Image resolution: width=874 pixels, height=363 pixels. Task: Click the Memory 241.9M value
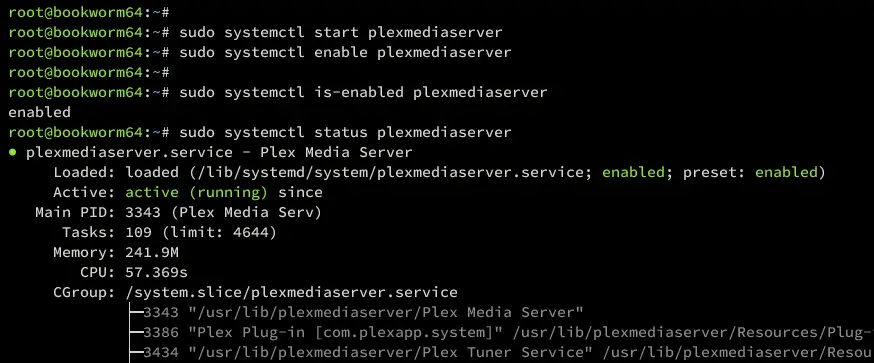(x=152, y=253)
